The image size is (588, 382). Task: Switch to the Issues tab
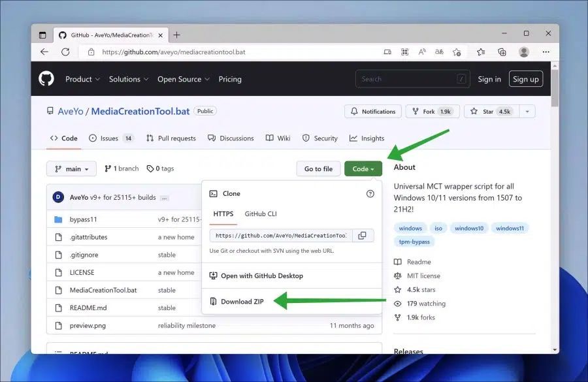[x=111, y=138]
